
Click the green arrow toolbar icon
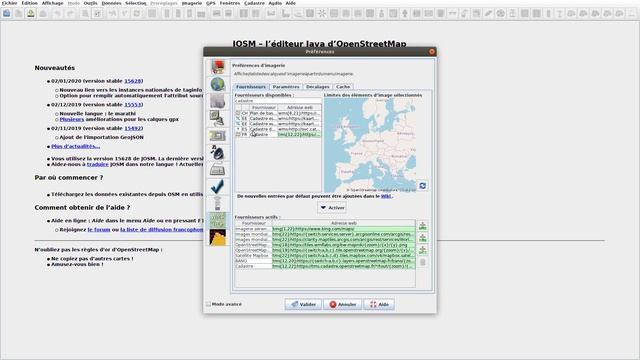click(x=31, y=13)
